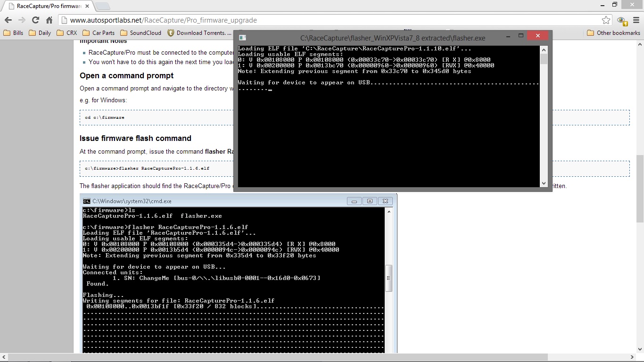Click the flasher.exe console title bar
The width and height of the screenshot is (644, 362).
392,38
